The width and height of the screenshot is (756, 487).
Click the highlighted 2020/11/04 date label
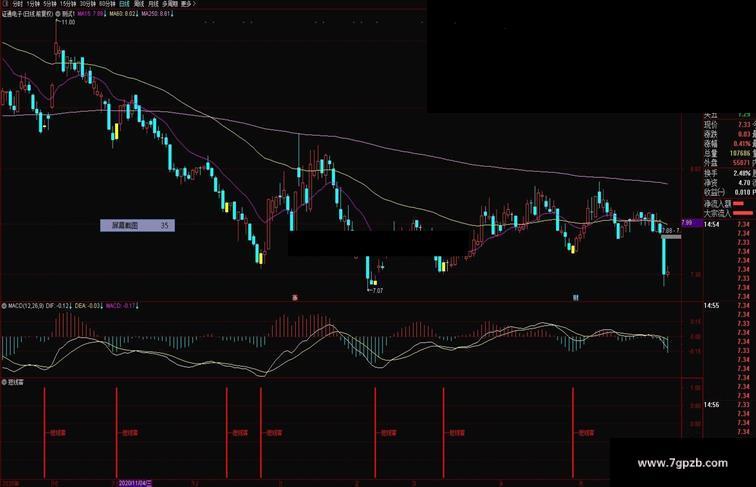(135, 483)
